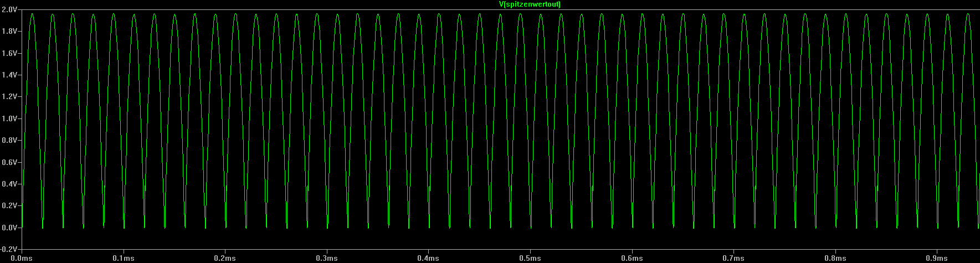Click the 2.0V vertical axis label
The width and height of the screenshot is (980, 263).
(x=9, y=9)
